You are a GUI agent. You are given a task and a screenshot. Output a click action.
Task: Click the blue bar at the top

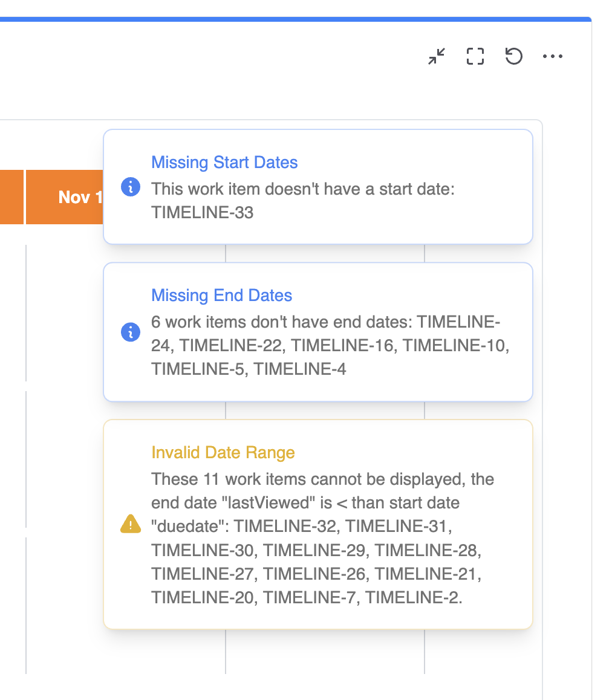(296, 19)
